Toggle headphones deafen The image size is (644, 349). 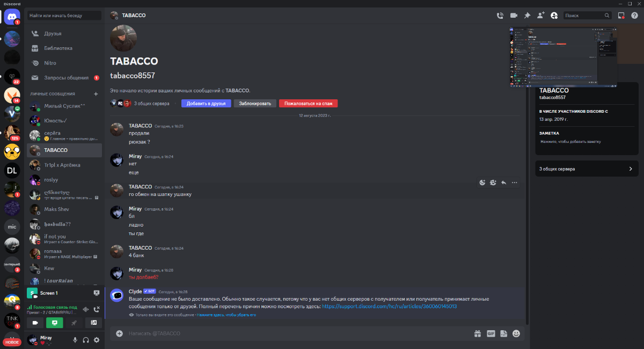pyautogui.click(x=86, y=340)
